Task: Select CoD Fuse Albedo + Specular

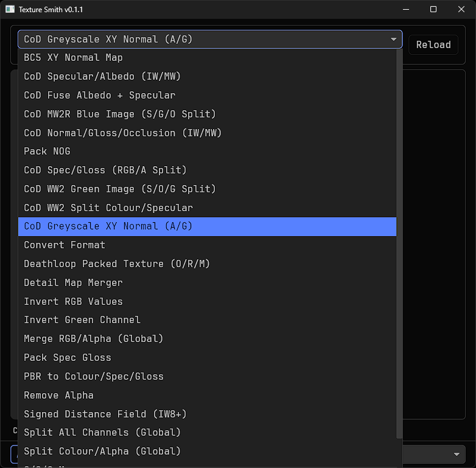Action: 208,96
